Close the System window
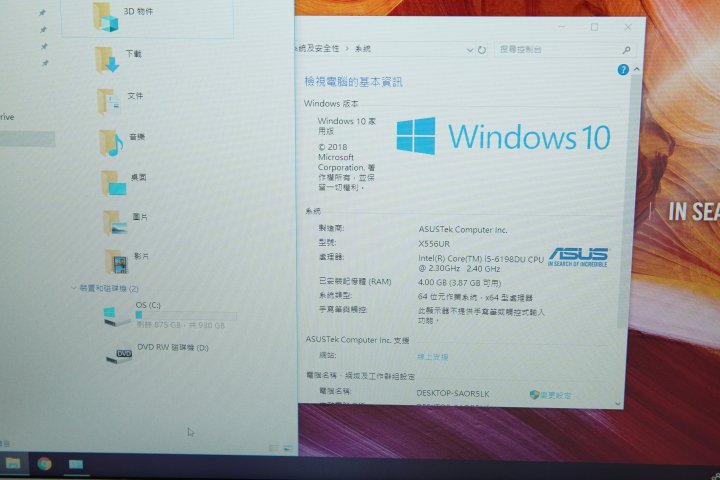The width and height of the screenshot is (720, 480). [x=628, y=28]
